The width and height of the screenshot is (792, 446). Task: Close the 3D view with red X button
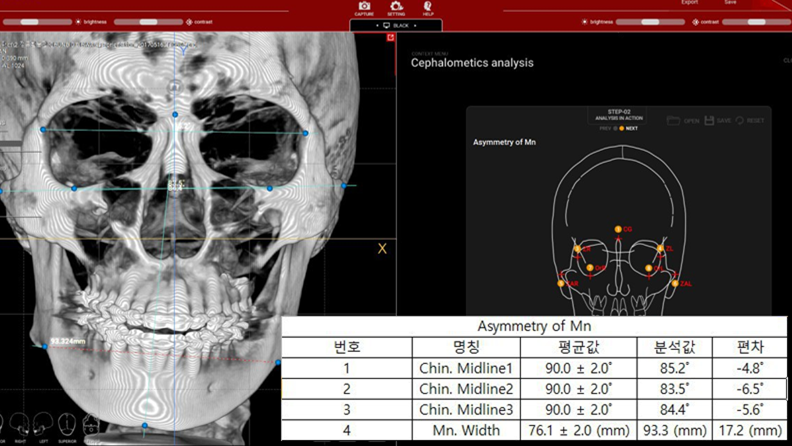click(390, 38)
